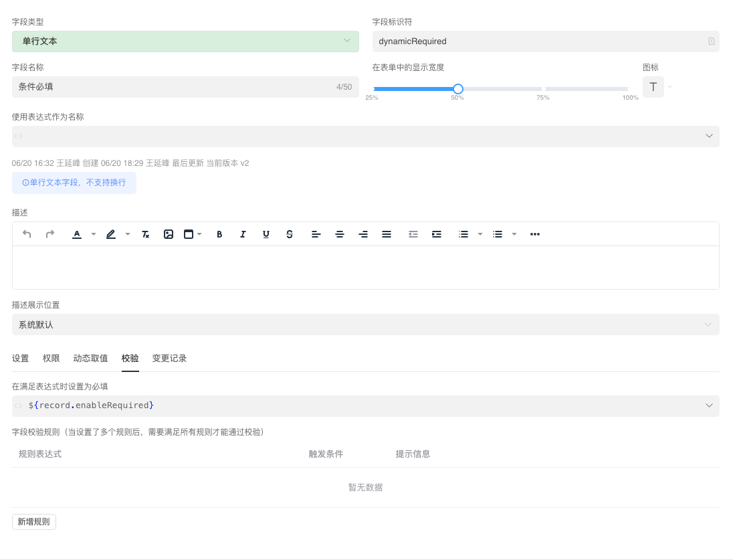The width and height of the screenshot is (733, 560).
Task: Open the font color tool
Action: (x=77, y=234)
